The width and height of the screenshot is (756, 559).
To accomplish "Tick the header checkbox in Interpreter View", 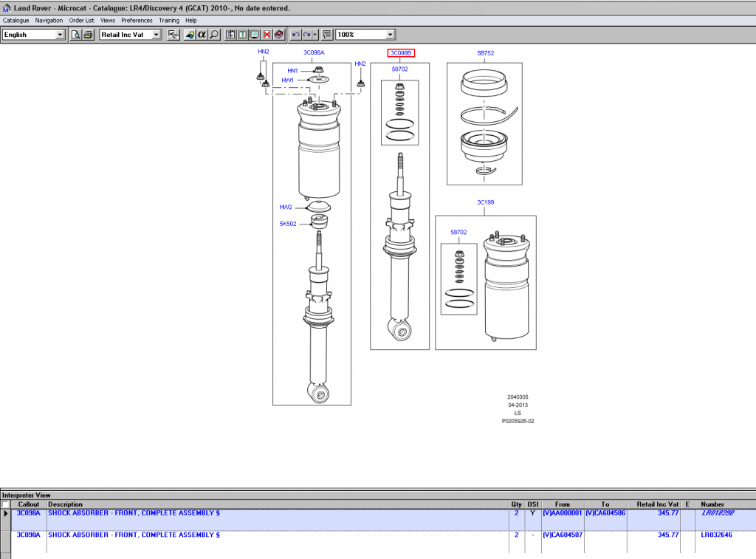I will point(6,504).
